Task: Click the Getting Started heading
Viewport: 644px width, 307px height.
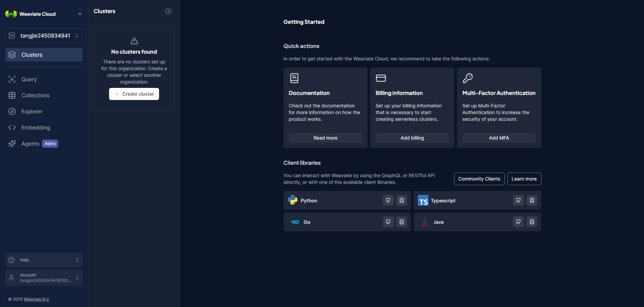Action: [x=304, y=22]
